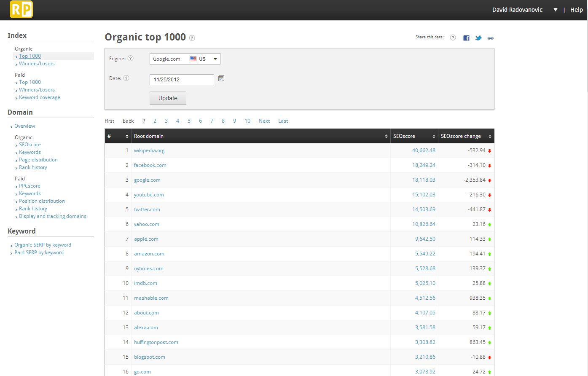Open Paid SERP by keyword
Image resolution: width=588 pixels, height=376 pixels.
click(39, 252)
